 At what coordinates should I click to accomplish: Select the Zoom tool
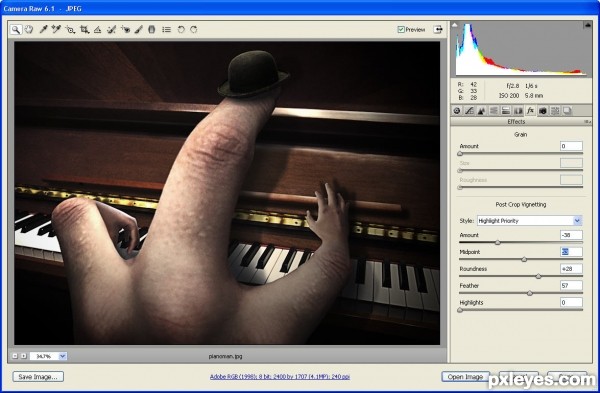tap(16, 29)
